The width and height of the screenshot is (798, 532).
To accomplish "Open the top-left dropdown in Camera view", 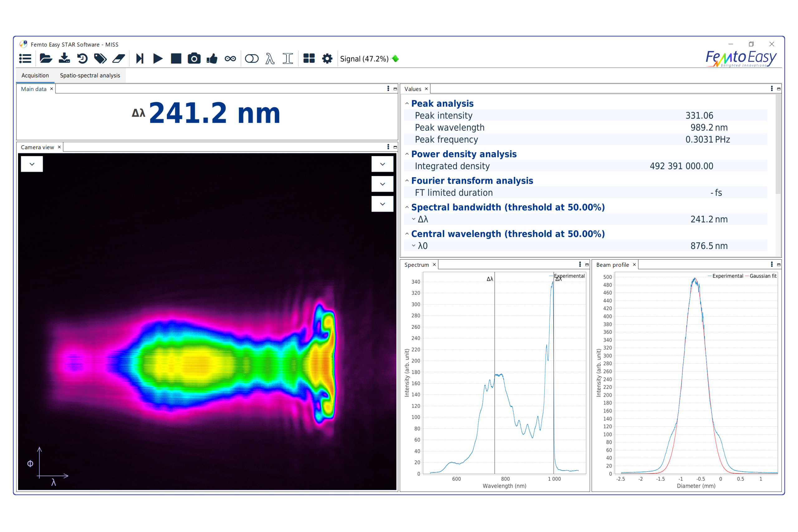I will tap(32, 164).
